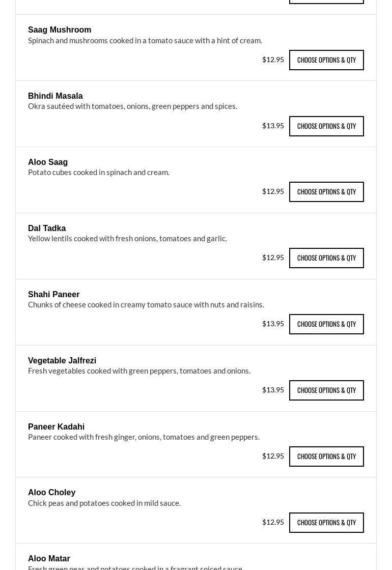Click the Aloo Choley heading
This screenshot has height=570, width=392.
tap(52, 493)
